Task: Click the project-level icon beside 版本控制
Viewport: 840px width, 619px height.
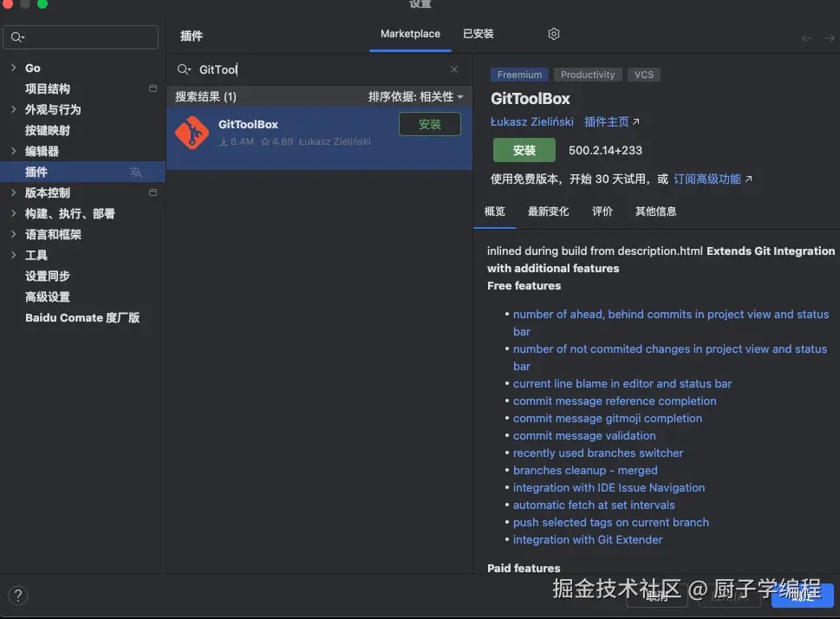Action: pyautogui.click(x=153, y=192)
